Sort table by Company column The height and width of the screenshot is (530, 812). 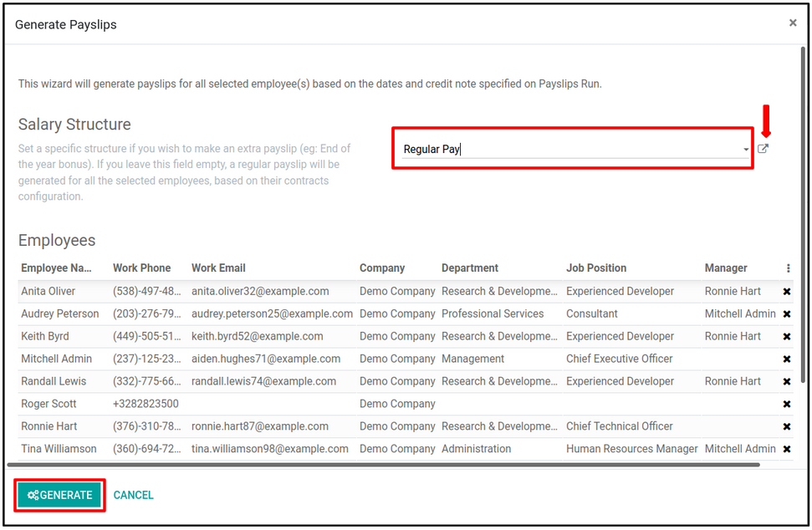tap(382, 268)
